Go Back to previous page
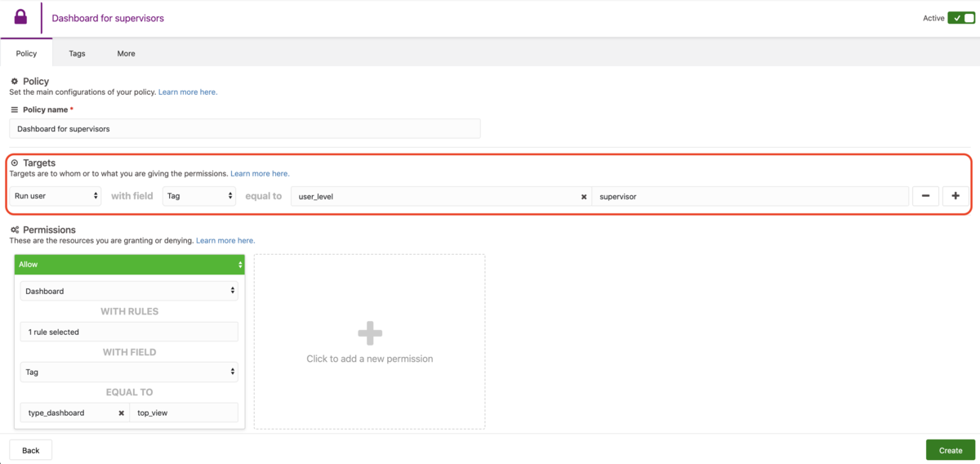The height and width of the screenshot is (464, 980). click(x=31, y=450)
